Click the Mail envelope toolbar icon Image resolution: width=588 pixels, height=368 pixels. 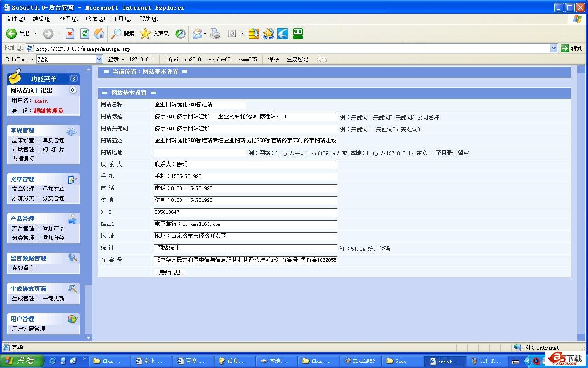coord(197,34)
